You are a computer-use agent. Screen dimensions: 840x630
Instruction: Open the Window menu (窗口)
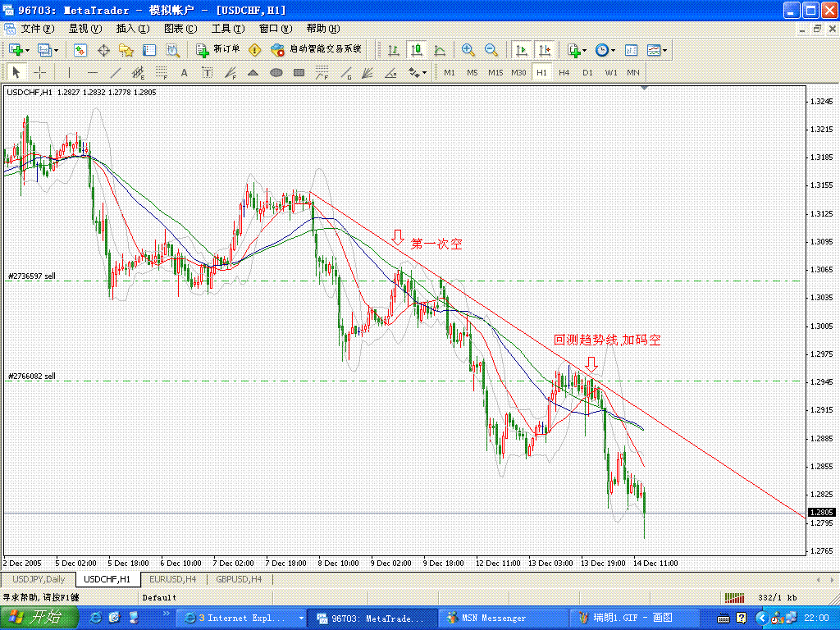click(276, 29)
